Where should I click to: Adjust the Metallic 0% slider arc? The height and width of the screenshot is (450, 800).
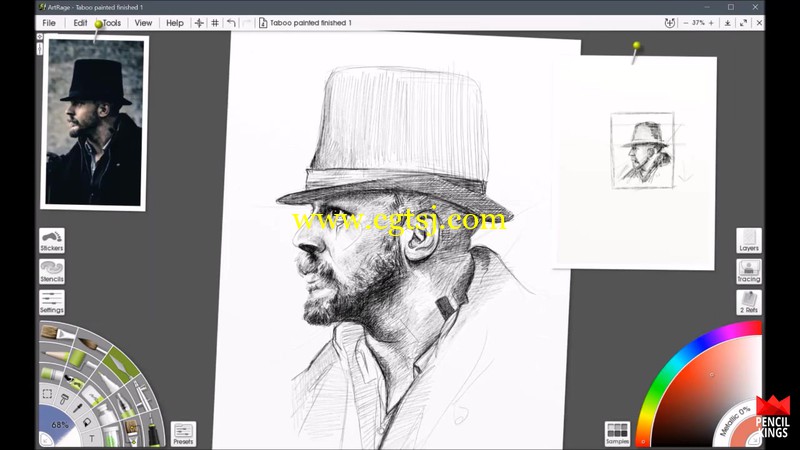pyautogui.click(x=735, y=421)
